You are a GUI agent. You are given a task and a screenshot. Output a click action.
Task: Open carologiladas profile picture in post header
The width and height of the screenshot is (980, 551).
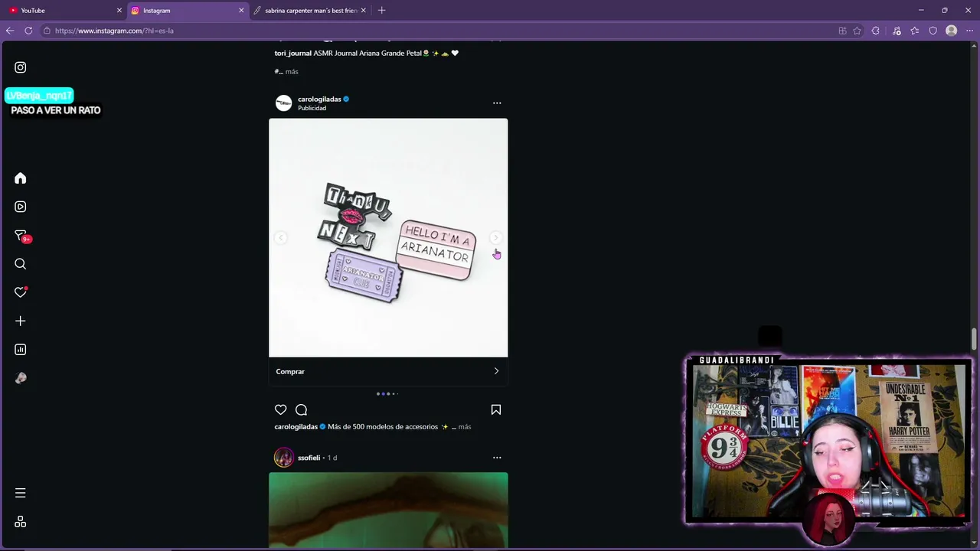coord(284,103)
